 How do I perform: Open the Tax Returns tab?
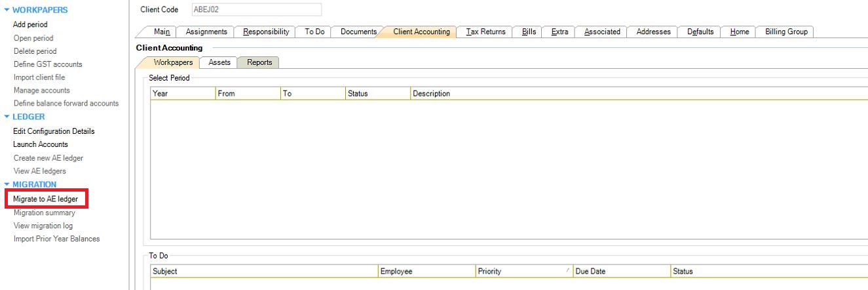(485, 32)
